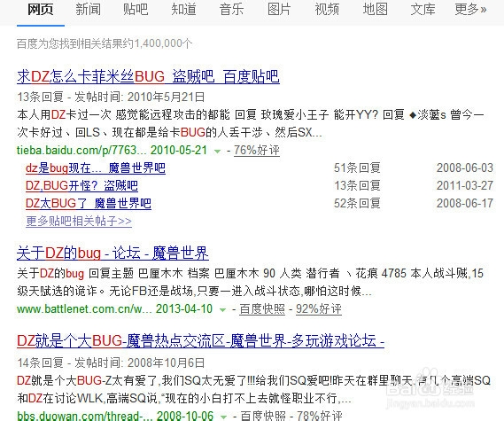Click the date 2008-06-17
The image size is (504, 421).
point(465,203)
